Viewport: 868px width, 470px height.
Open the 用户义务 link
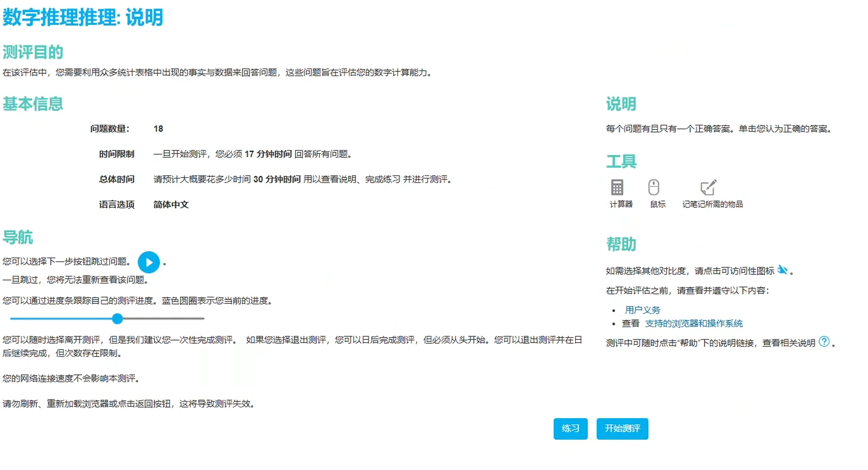642,310
